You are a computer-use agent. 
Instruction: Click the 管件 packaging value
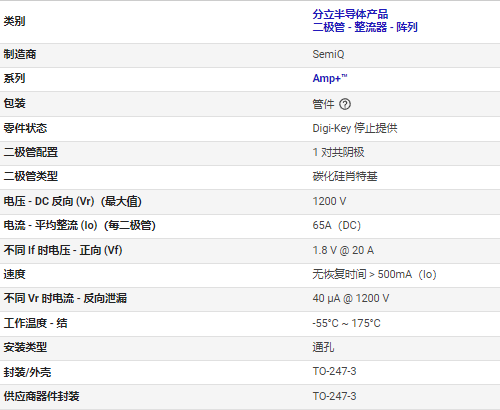[323, 104]
